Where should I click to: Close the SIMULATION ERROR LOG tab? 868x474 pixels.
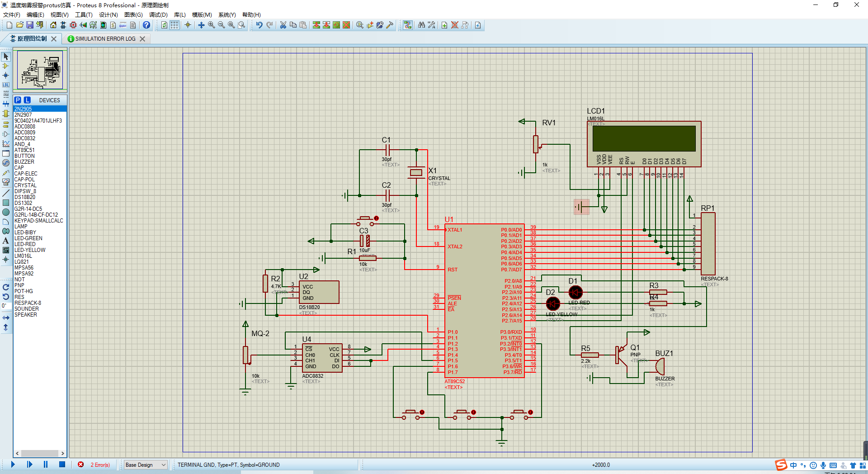pos(142,39)
